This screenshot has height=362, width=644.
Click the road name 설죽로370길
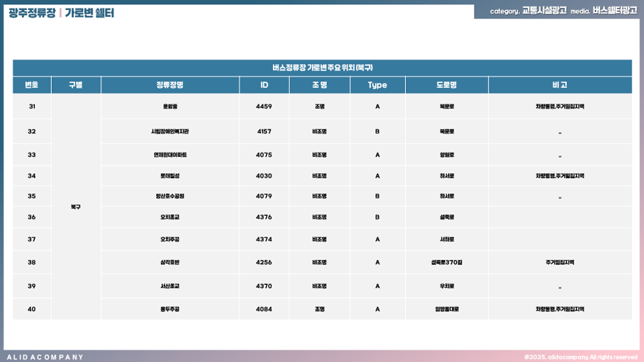tap(446, 262)
